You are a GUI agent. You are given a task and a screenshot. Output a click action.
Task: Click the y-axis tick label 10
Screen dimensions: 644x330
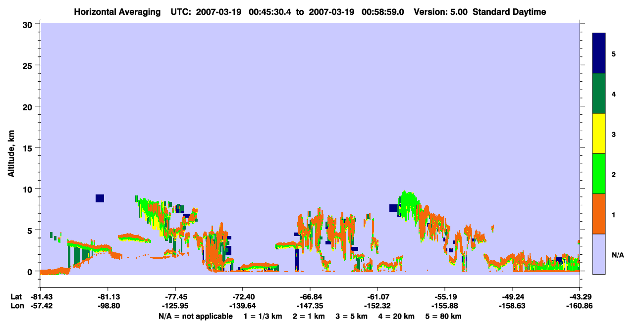(29, 189)
